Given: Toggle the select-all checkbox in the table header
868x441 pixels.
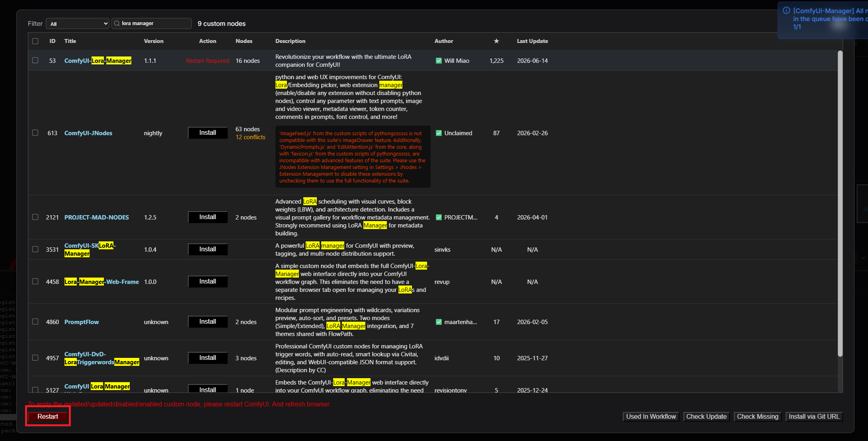Looking at the screenshot, I should 35,41.
